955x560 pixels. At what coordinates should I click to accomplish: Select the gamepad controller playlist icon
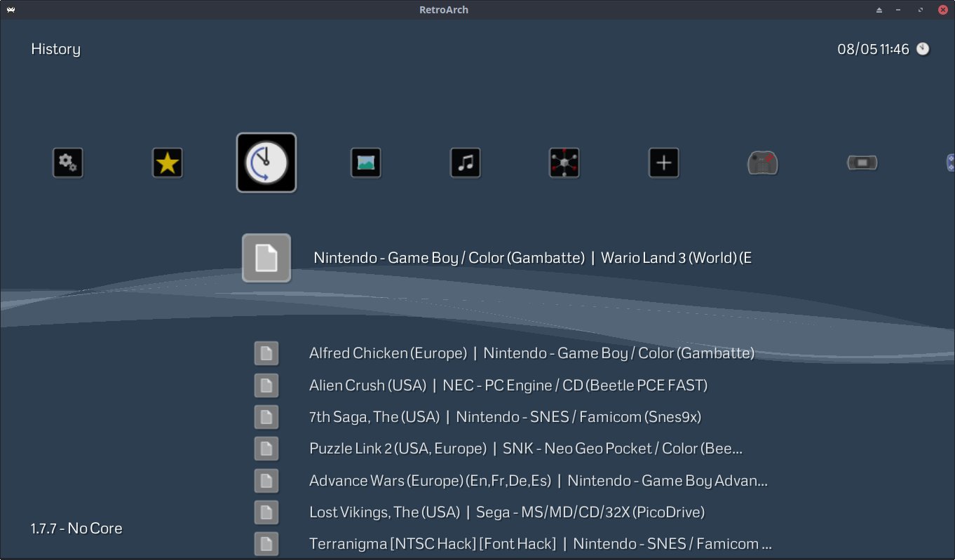pyautogui.click(x=763, y=163)
